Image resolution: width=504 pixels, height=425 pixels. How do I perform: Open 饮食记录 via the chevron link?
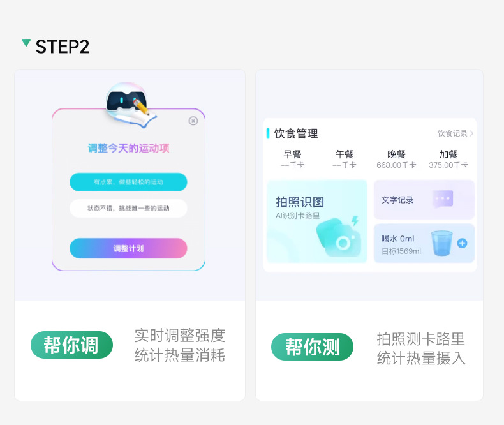click(x=455, y=133)
